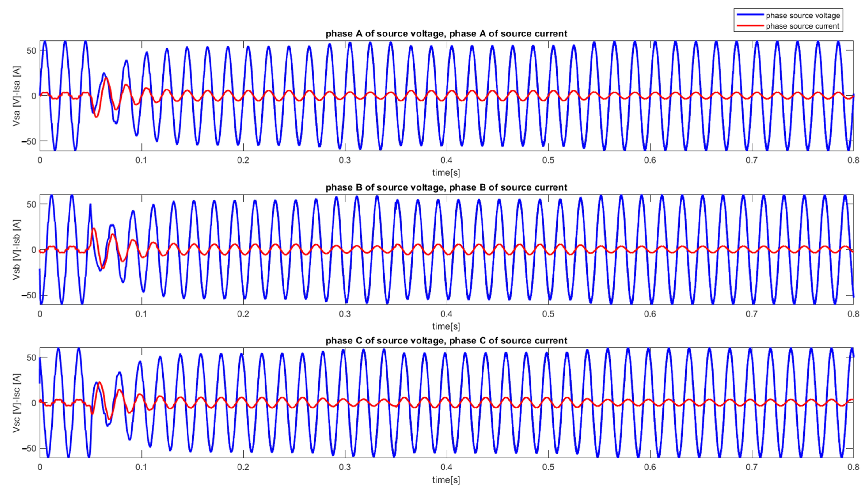Select the 'Vsa [V]-Isa [A]' y-axis label
868x494 pixels.
(x=16, y=96)
